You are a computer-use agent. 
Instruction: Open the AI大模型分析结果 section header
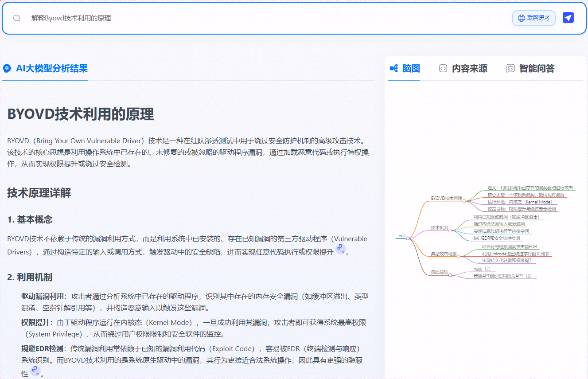[52, 68]
